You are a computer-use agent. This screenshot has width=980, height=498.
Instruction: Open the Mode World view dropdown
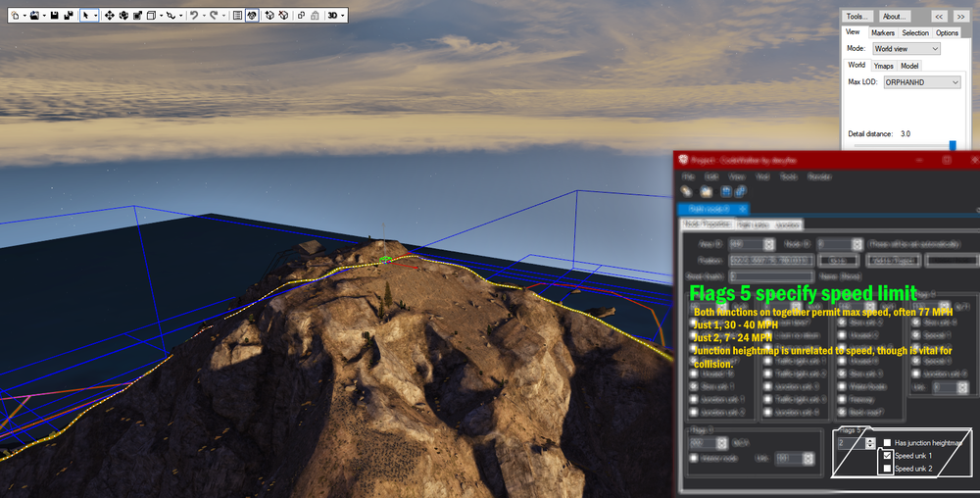coord(906,49)
